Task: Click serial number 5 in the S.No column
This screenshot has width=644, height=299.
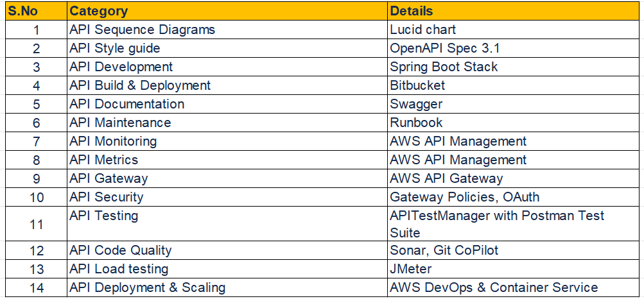Action: click(36, 104)
